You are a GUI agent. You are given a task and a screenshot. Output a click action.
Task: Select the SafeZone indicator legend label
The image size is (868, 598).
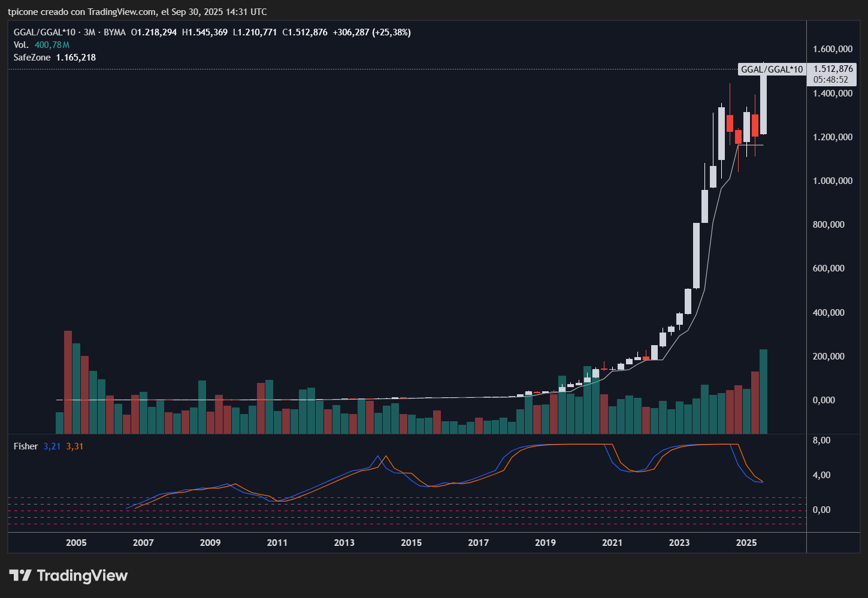point(32,58)
